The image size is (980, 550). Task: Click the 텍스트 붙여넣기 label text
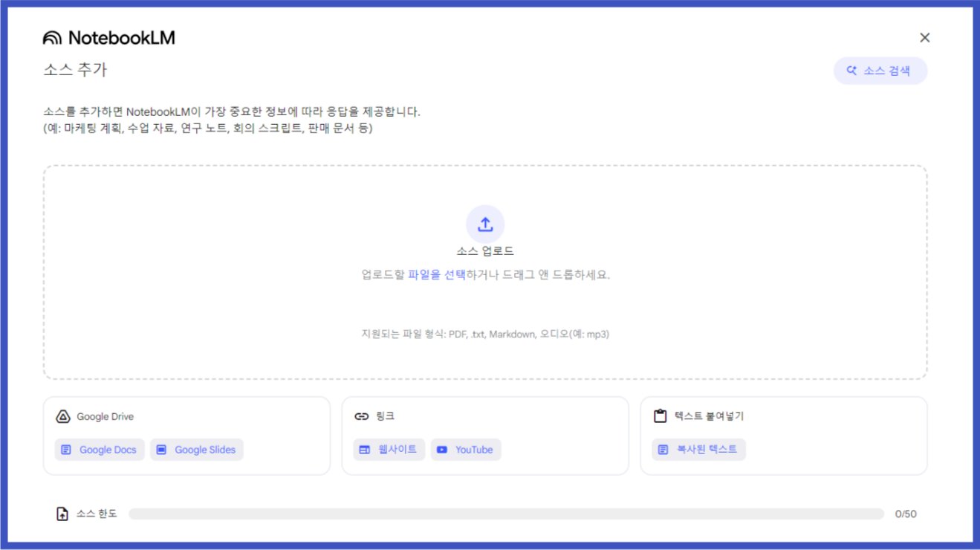coord(709,416)
